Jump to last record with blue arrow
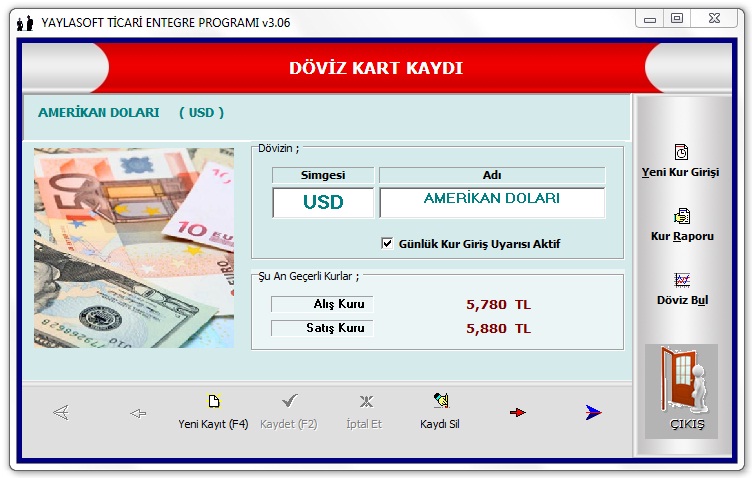The image size is (752, 478). point(593,412)
